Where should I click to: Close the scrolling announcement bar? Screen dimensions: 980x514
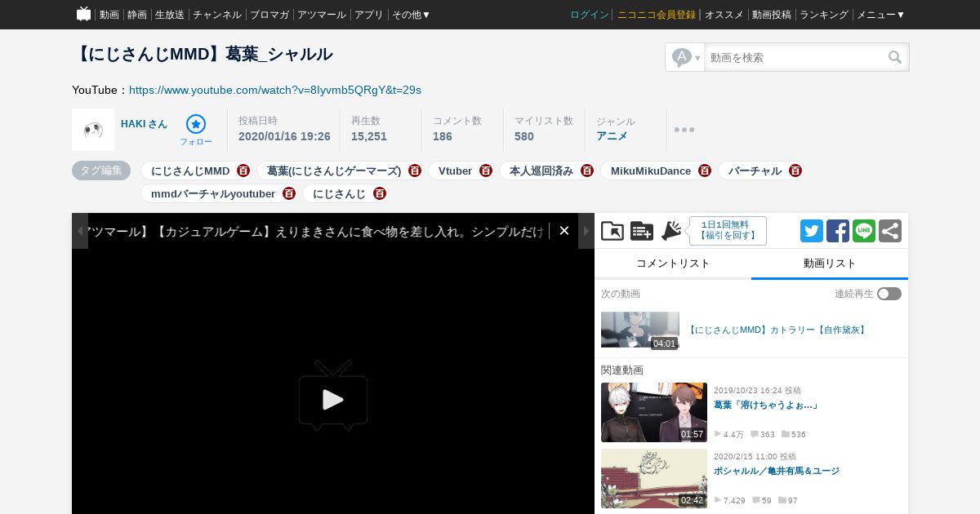click(x=564, y=231)
